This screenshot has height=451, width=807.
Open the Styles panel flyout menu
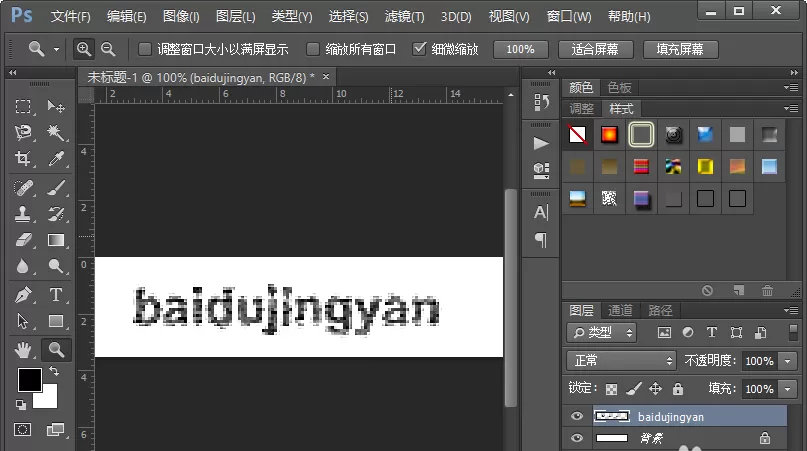[x=791, y=108]
